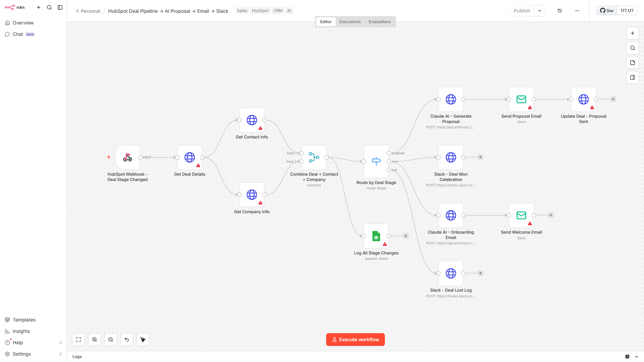Select the zoom in icon
The width and height of the screenshot is (644, 362).
point(94,339)
